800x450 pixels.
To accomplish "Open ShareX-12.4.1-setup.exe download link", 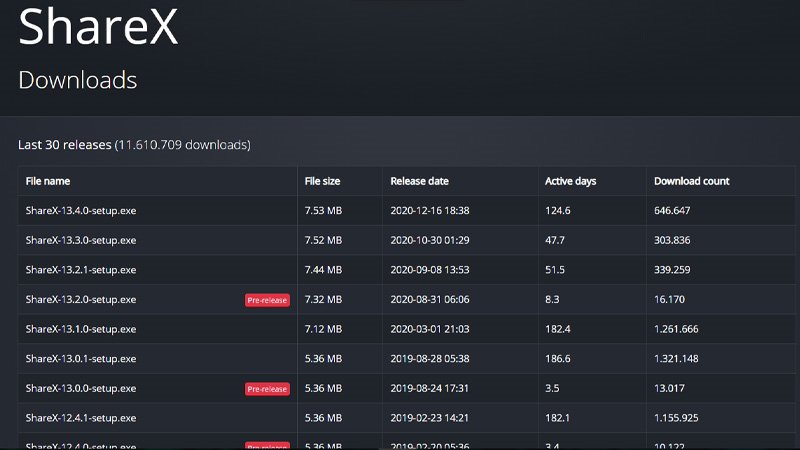I will coord(81,418).
